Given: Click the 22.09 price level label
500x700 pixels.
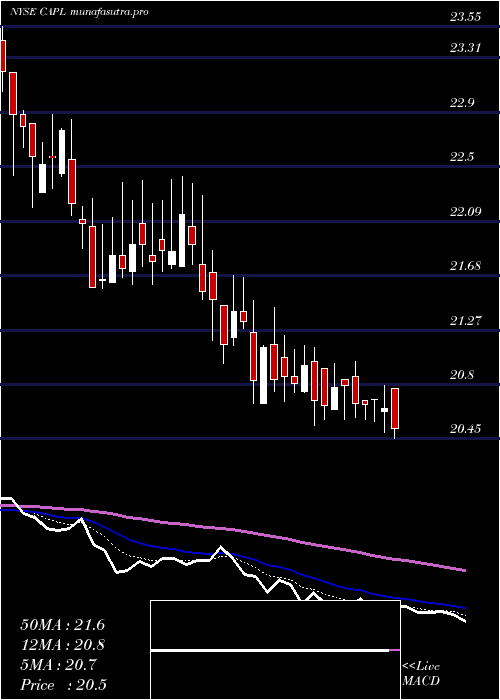Looking at the screenshot, I should coord(466,211).
